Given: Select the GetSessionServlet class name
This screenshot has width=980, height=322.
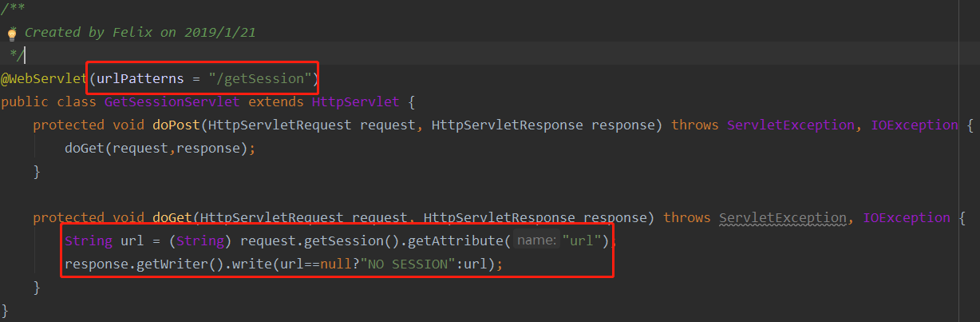Looking at the screenshot, I should 174,101.
